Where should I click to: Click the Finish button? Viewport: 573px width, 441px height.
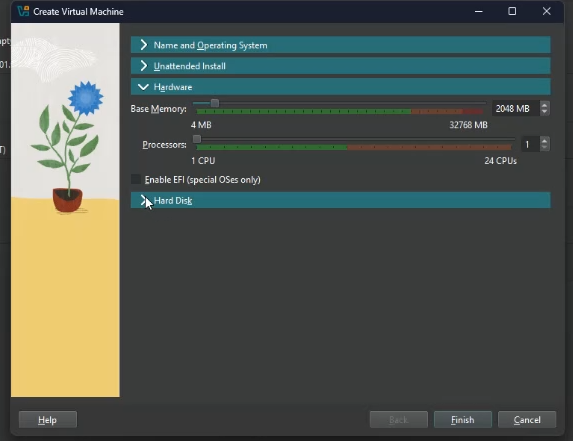point(463,419)
